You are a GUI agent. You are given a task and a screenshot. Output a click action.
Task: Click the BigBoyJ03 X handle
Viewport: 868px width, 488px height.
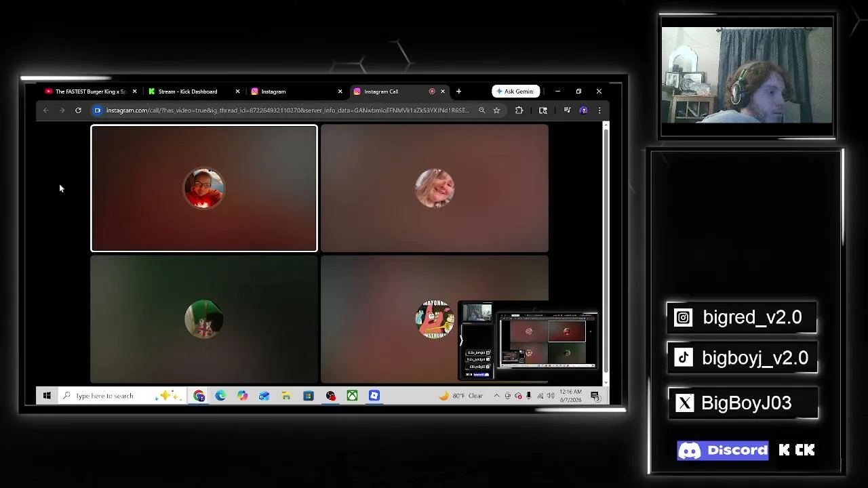pyautogui.click(x=743, y=403)
